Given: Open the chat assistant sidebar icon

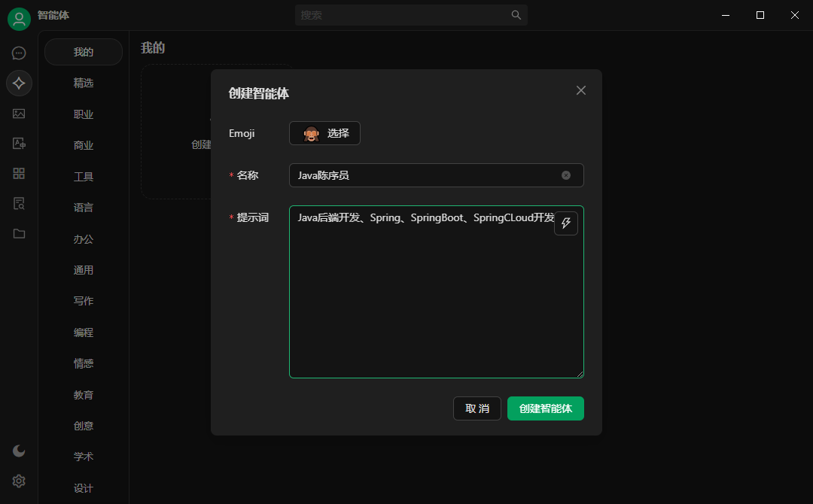Looking at the screenshot, I should point(19,53).
